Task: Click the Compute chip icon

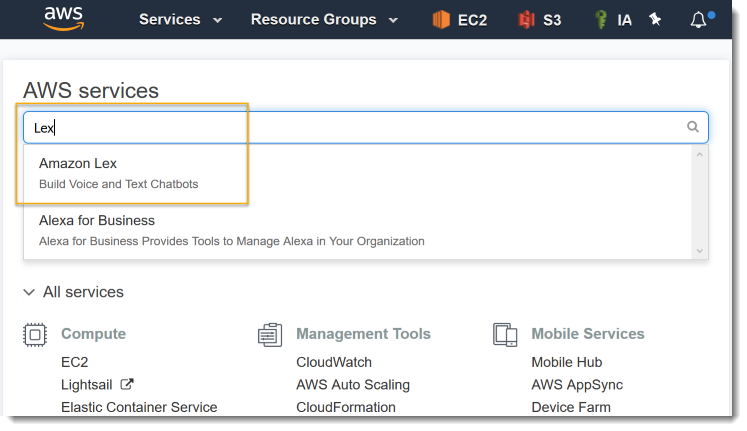Action: click(35, 335)
